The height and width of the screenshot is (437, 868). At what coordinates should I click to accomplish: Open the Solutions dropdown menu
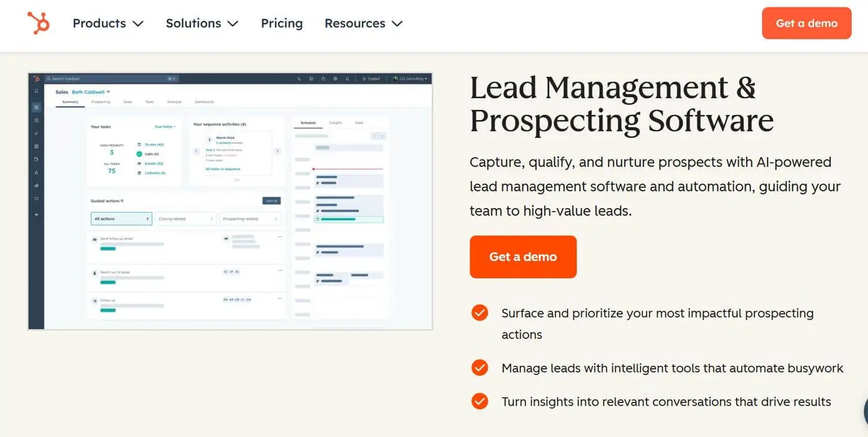point(201,23)
